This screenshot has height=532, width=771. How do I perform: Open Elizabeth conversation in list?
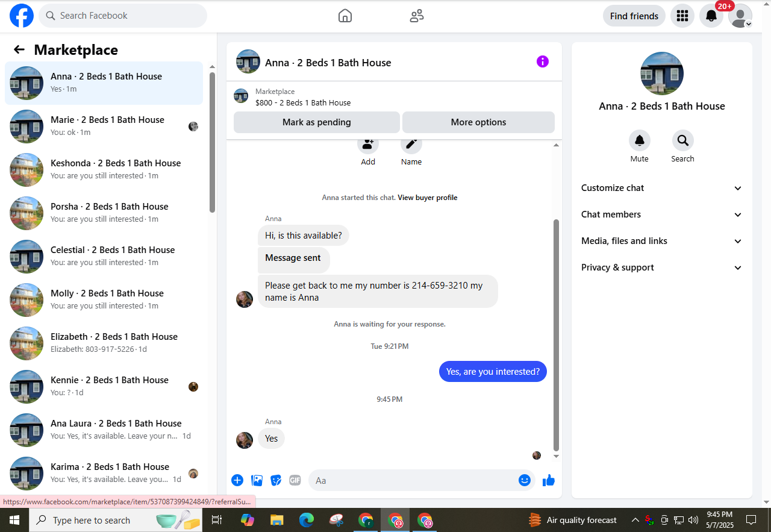(104, 343)
